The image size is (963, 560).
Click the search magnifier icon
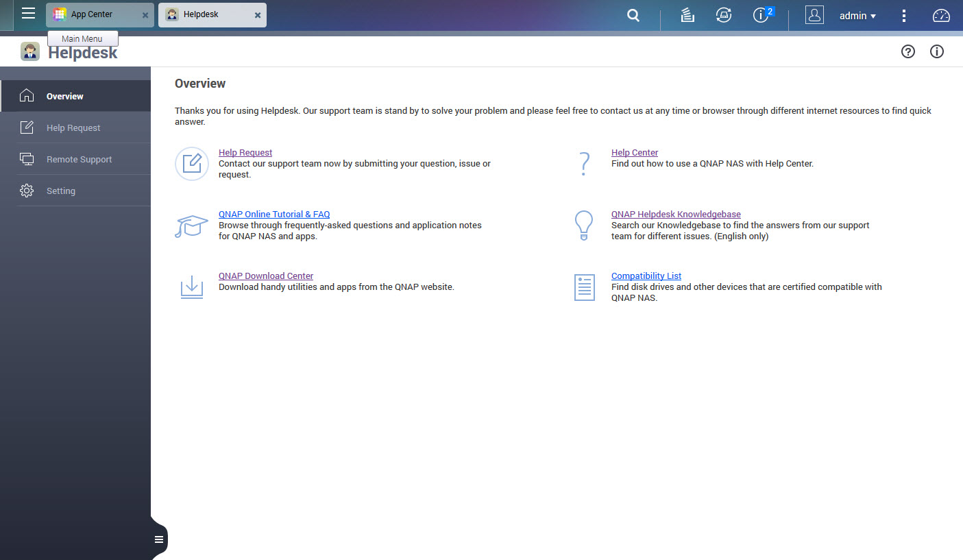(x=633, y=15)
